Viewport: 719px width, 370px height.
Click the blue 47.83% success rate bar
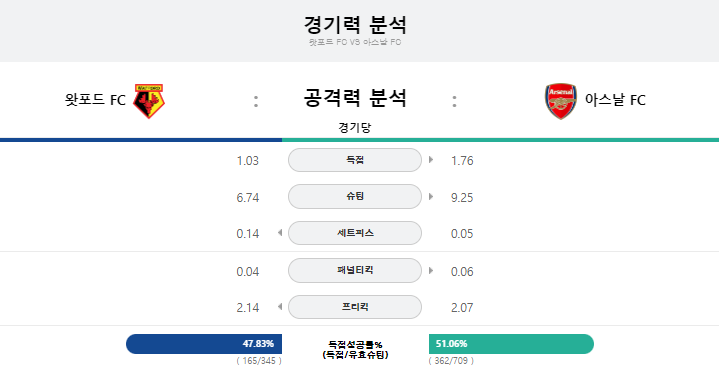tap(204, 344)
